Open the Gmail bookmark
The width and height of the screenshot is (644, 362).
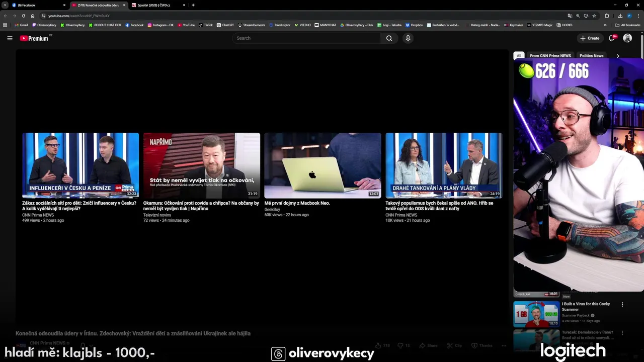pos(21,25)
